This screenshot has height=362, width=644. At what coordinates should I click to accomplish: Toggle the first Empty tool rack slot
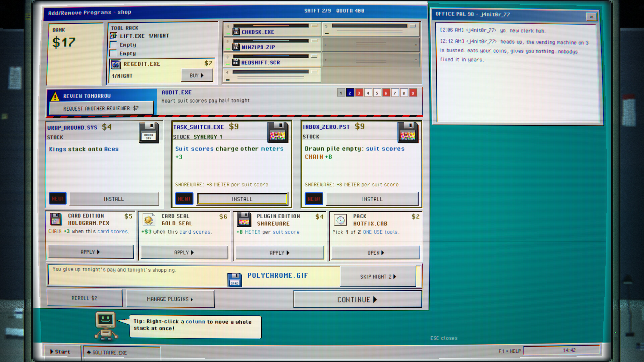(113, 45)
